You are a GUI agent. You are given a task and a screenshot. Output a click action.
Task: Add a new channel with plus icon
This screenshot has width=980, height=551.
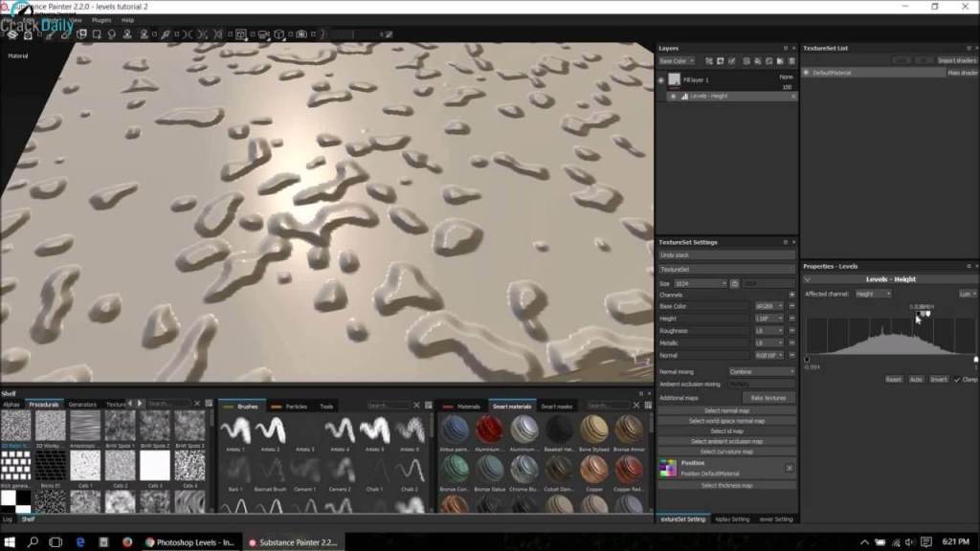click(791, 295)
